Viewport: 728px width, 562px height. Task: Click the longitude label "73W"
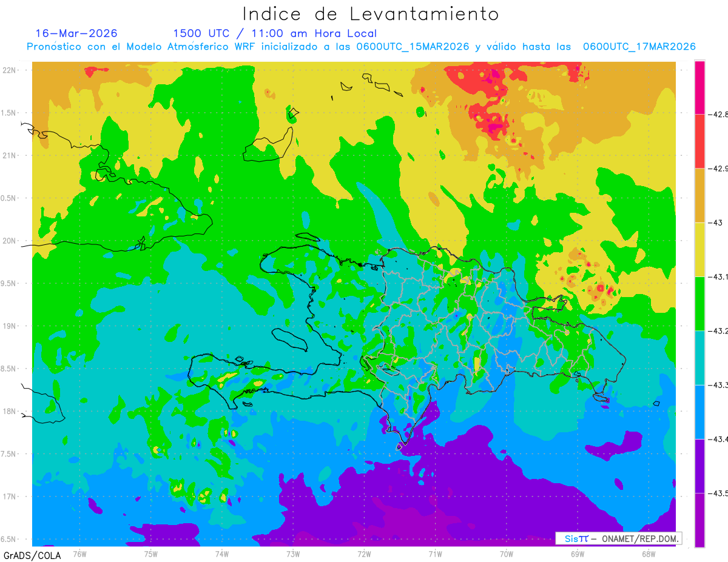293,553
